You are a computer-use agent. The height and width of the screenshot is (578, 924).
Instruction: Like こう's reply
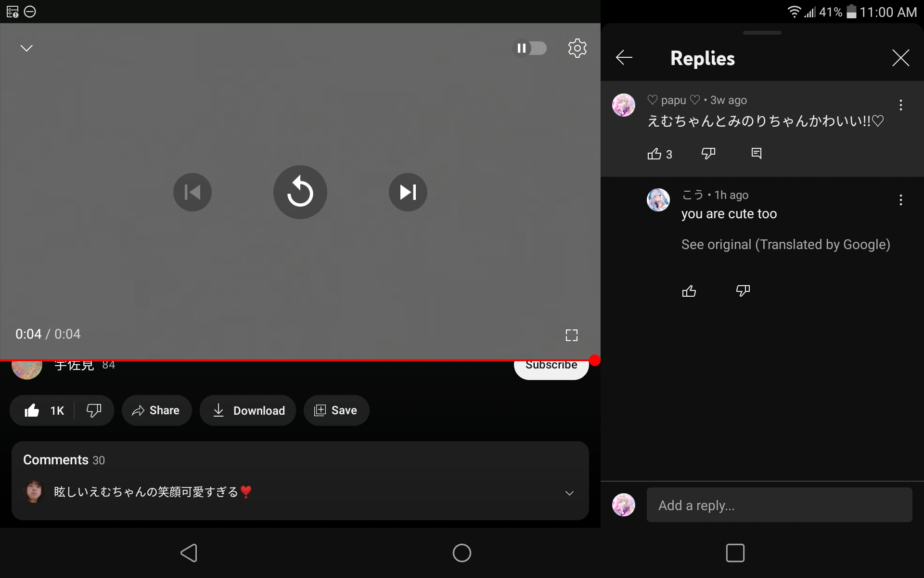coord(689,290)
